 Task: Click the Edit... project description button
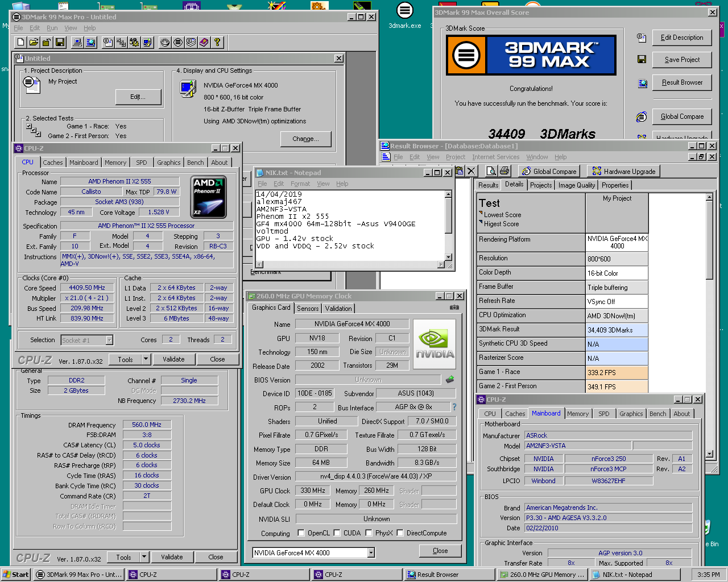pos(138,97)
